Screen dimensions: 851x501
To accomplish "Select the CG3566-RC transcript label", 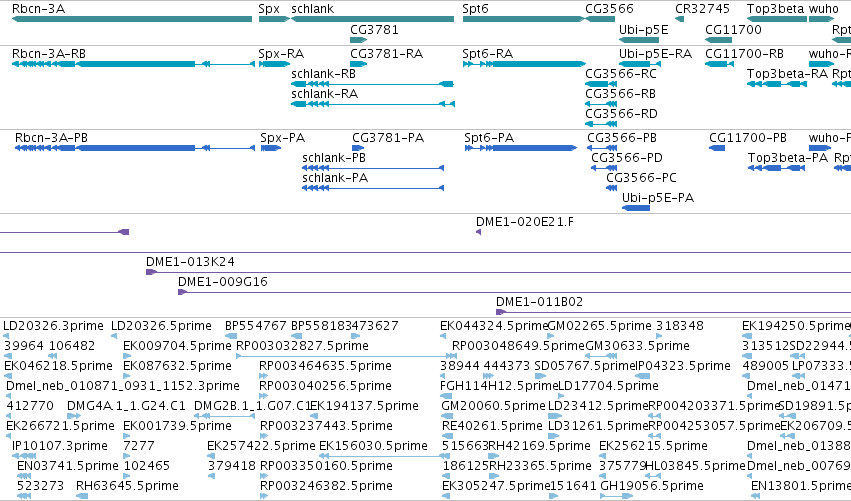I will point(621,74).
